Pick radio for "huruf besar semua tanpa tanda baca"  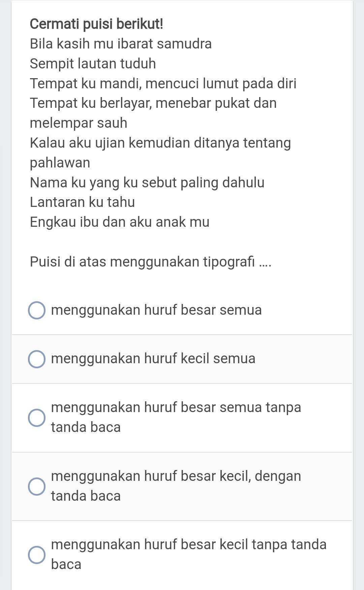(36, 418)
